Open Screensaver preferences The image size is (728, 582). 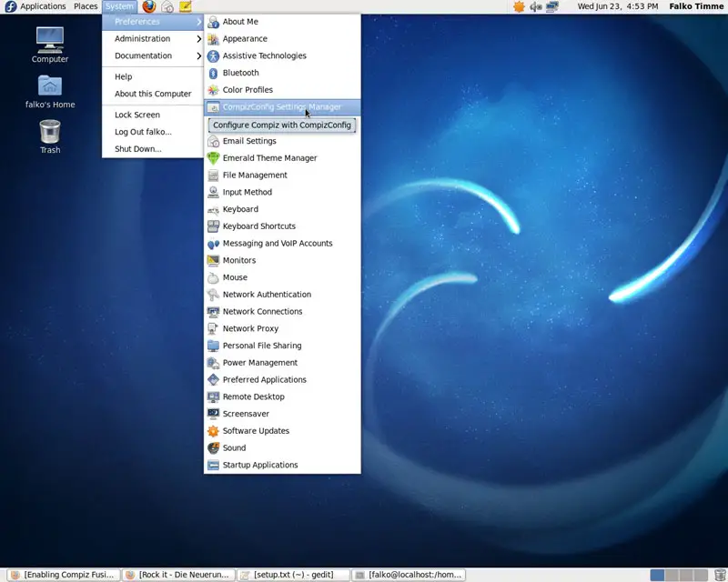coord(282,414)
